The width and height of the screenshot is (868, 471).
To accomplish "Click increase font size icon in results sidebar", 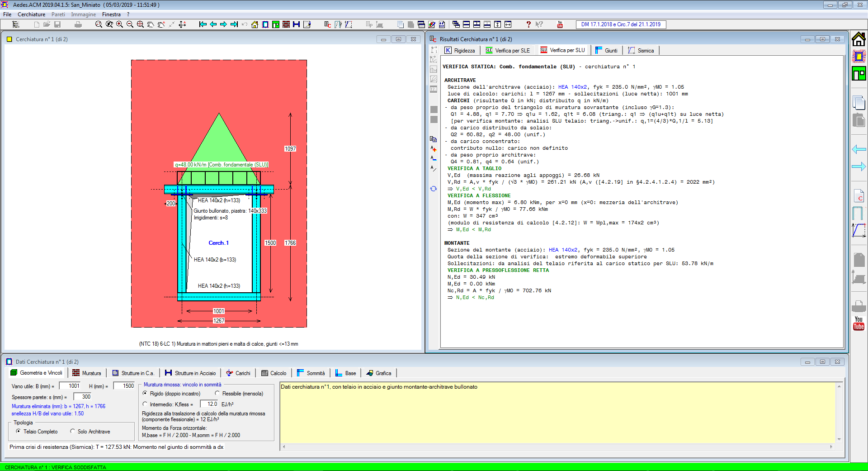I will pos(434,149).
